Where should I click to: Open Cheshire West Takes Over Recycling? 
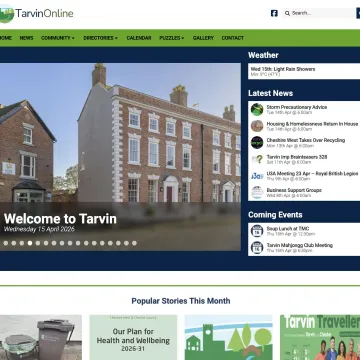coord(306,140)
